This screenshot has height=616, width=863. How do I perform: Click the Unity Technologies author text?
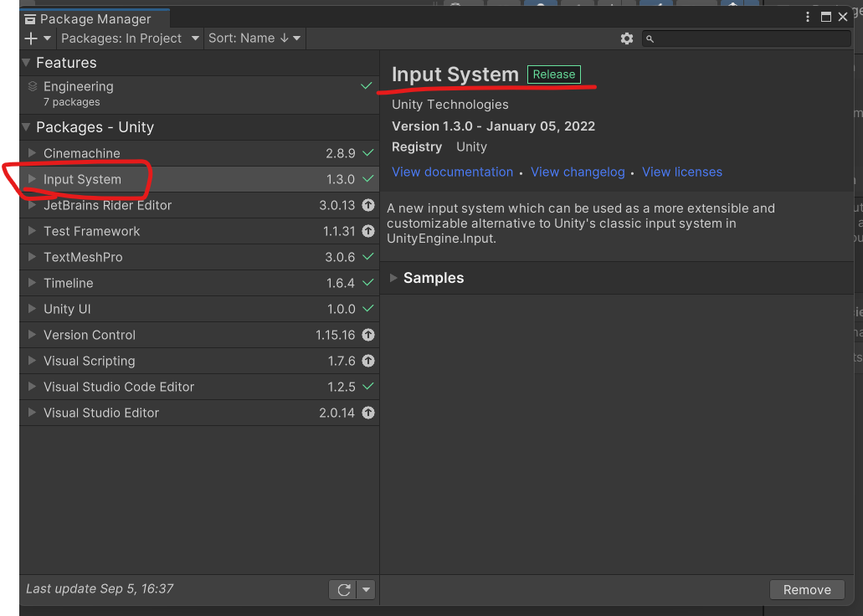click(x=450, y=105)
